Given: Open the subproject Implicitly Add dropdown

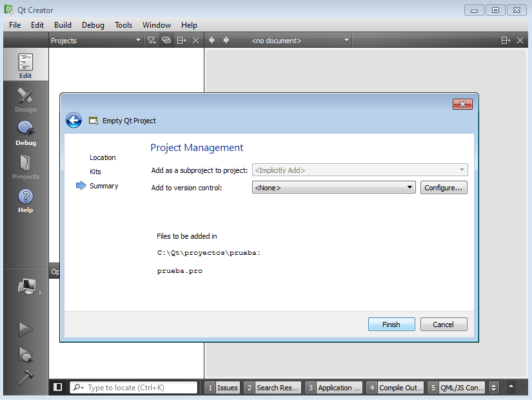Looking at the screenshot, I should pos(360,170).
